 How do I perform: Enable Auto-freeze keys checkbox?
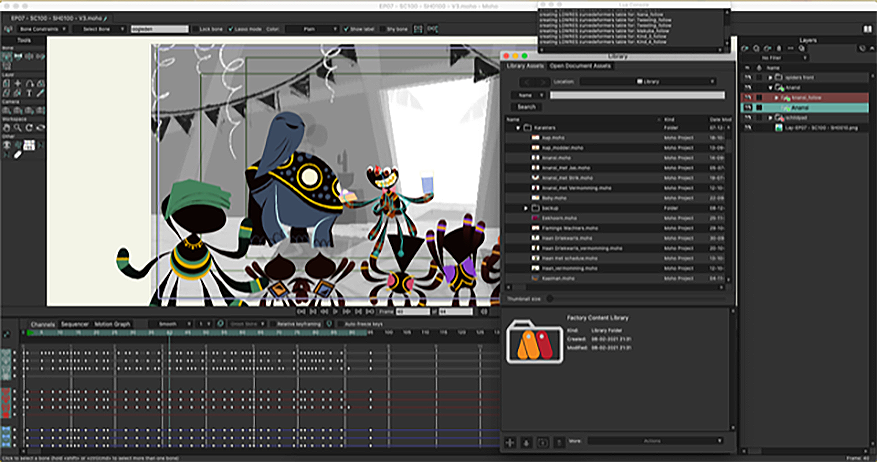point(340,324)
